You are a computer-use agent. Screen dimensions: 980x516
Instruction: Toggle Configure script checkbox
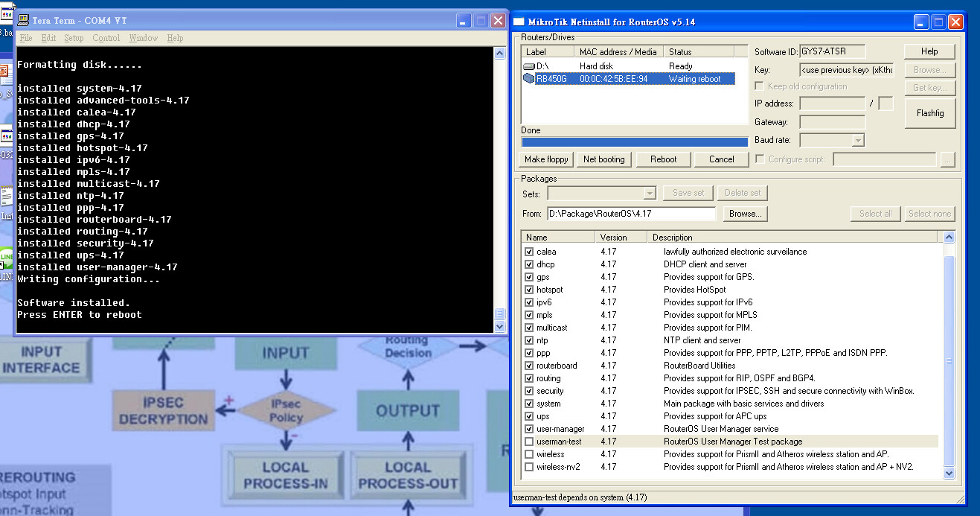tap(760, 159)
